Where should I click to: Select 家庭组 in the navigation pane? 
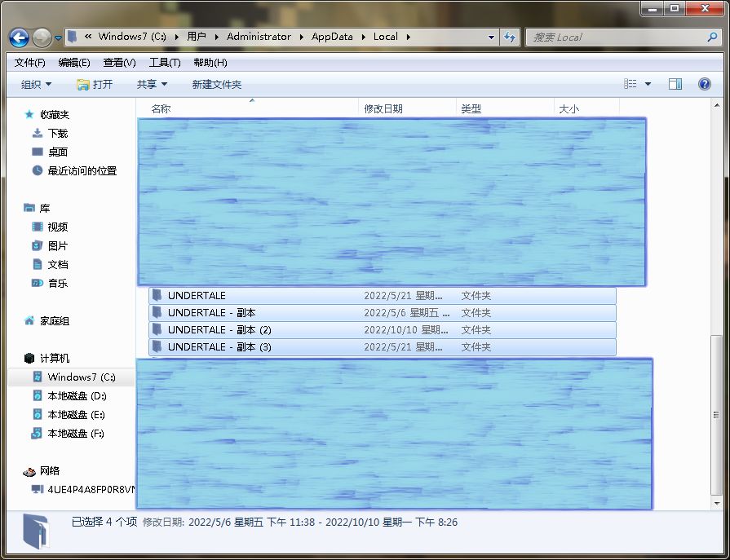click(55, 321)
